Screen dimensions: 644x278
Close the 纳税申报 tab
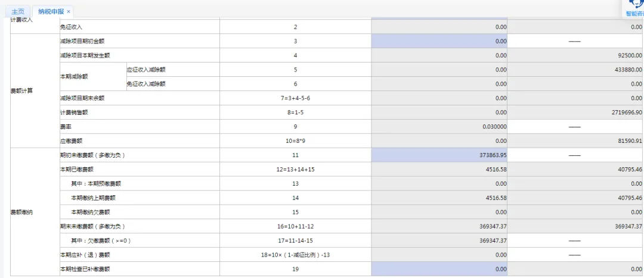pyautogui.click(x=69, y=11)
